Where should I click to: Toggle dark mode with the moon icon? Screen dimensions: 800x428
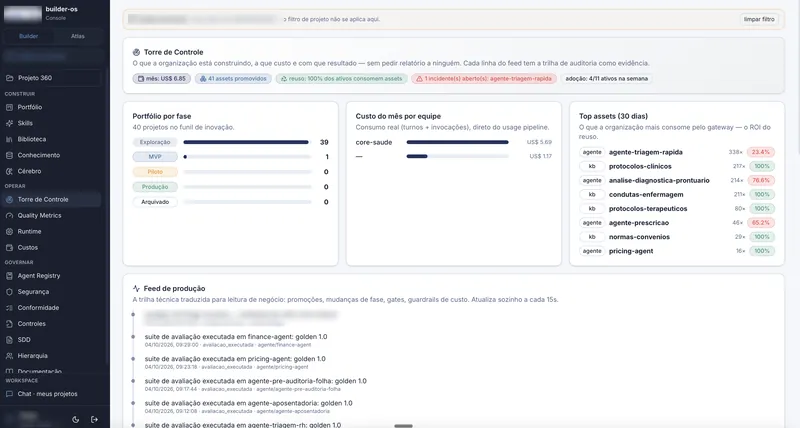coord(76,419)
